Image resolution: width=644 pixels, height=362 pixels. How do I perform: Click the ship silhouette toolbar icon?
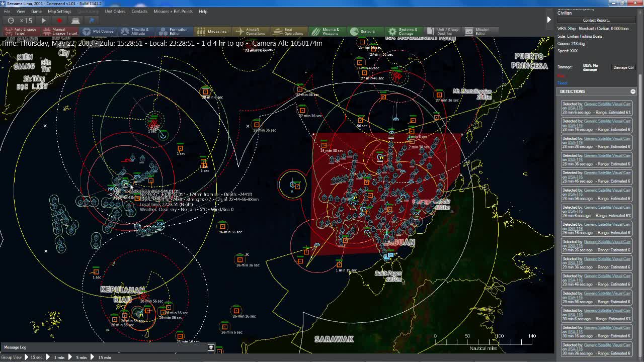[75, 21]
